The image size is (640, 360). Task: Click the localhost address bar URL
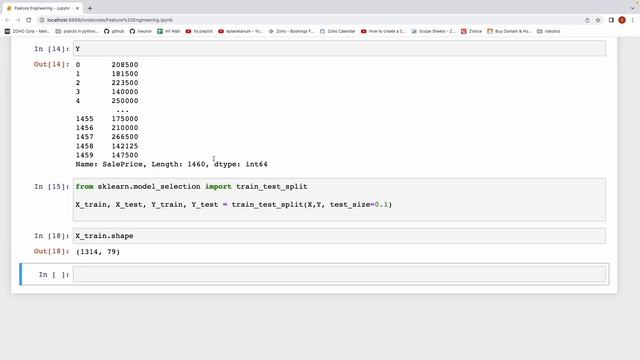(109, 20)
